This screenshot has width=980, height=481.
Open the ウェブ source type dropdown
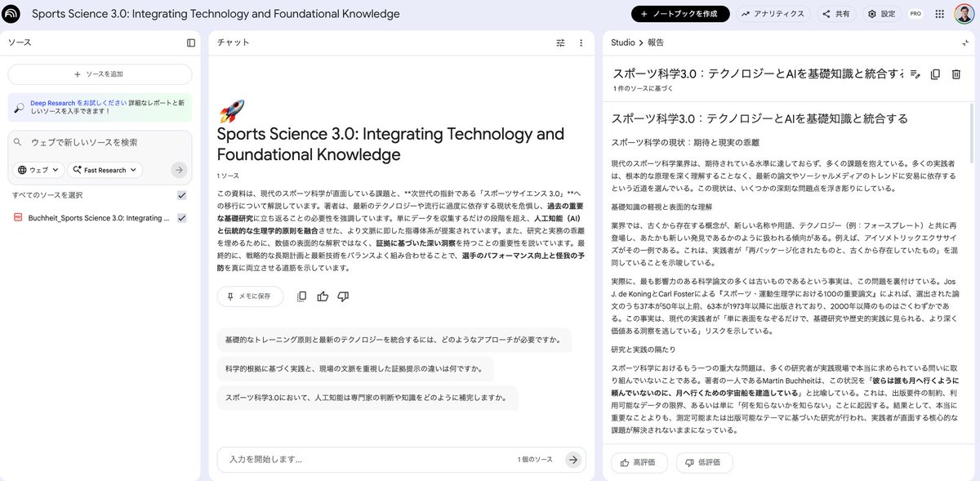point(39,170)
